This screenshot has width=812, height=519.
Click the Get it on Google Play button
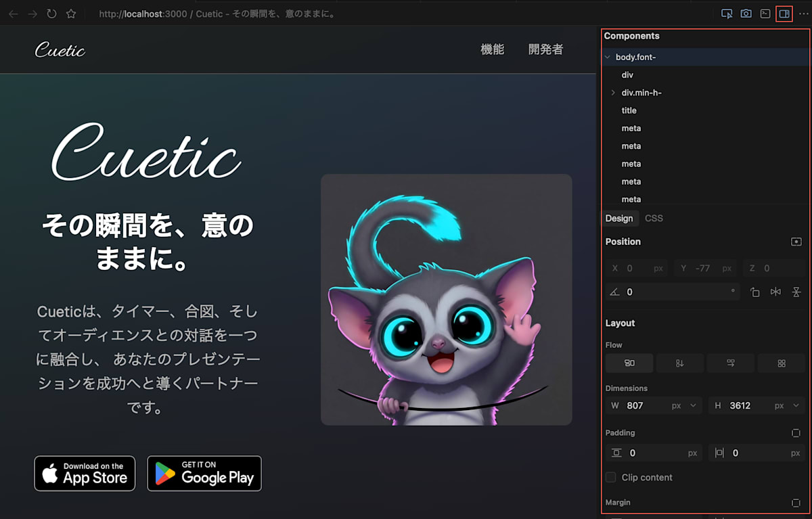coord(204,474)
